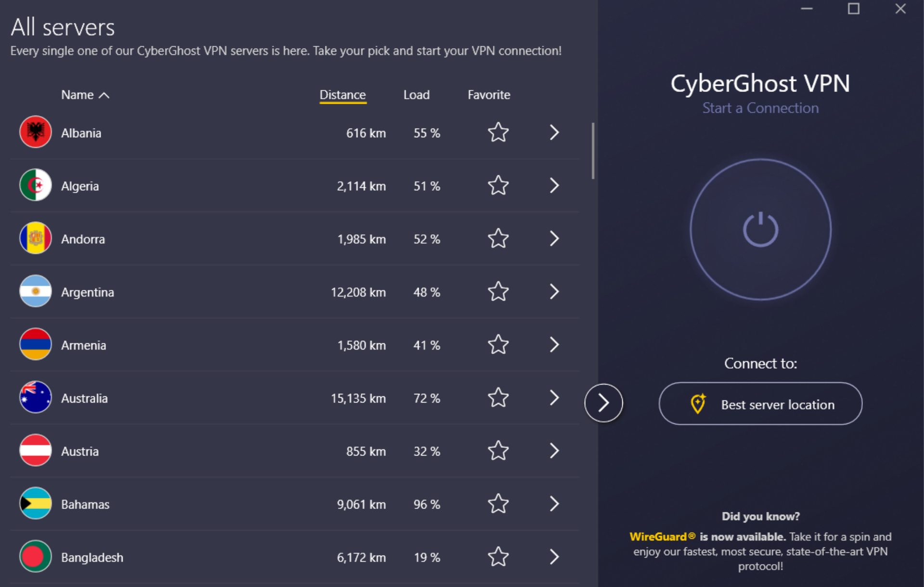Click the Bangladesh flag icon

click(x=35, y=557)
